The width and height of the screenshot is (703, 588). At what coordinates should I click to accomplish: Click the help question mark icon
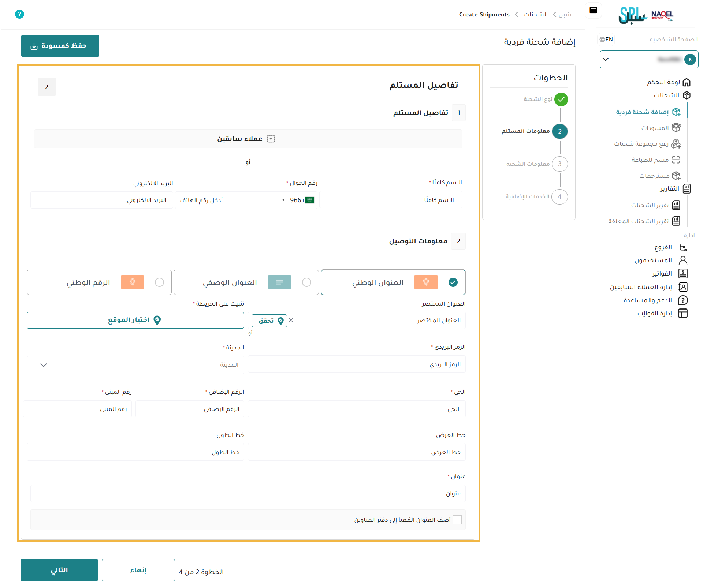(x=19, y=14)
